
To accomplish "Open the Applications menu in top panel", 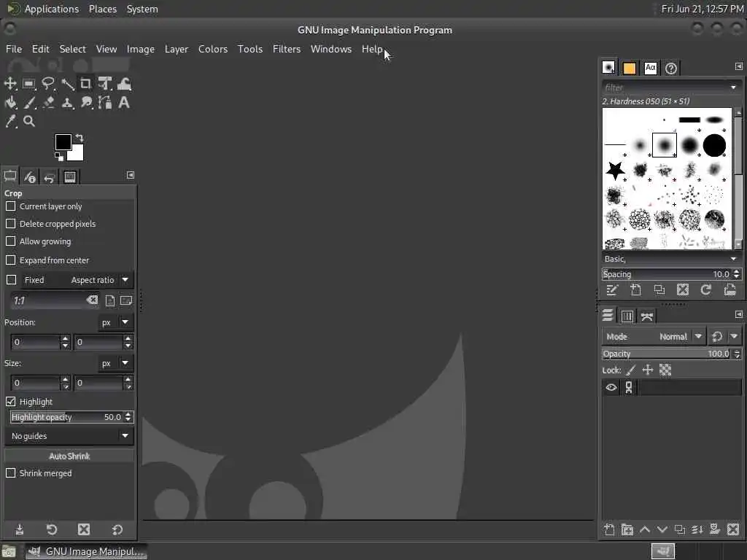I will pos(52,9).
